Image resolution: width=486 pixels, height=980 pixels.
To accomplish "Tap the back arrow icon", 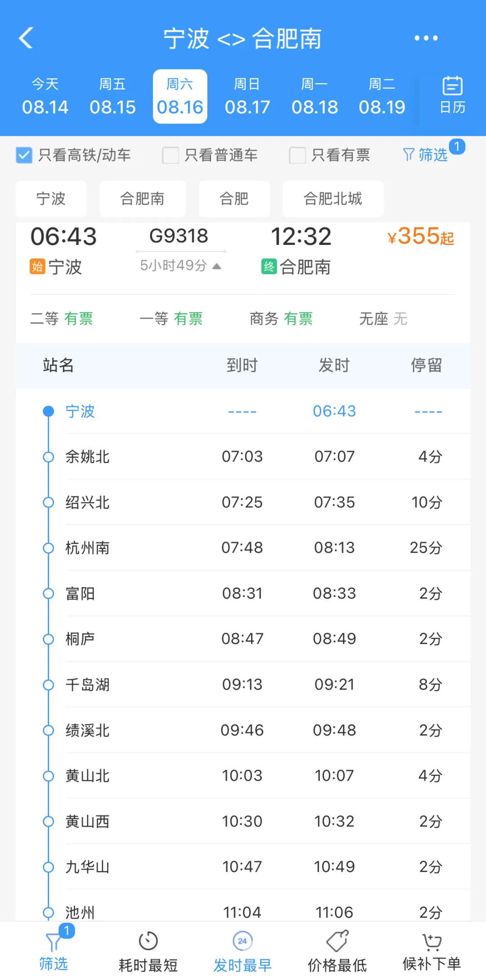I will [x=26, y=38].
